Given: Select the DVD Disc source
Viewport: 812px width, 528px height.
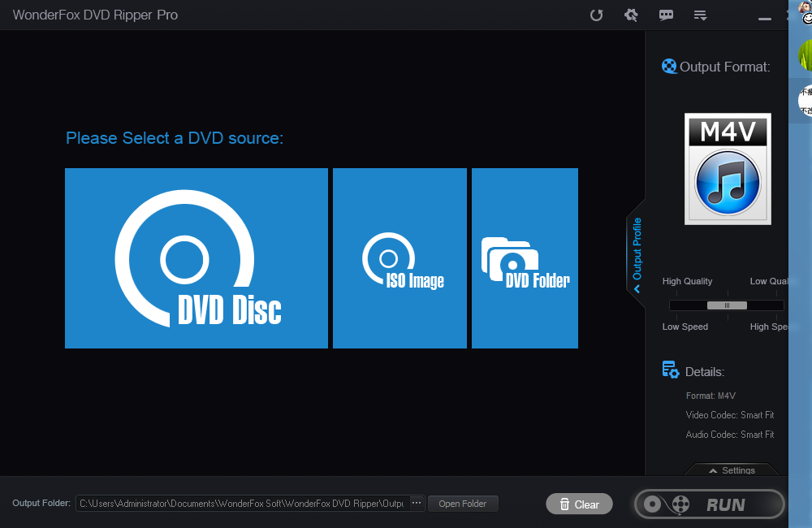Looking at the screenshot, I should (196, 258).
